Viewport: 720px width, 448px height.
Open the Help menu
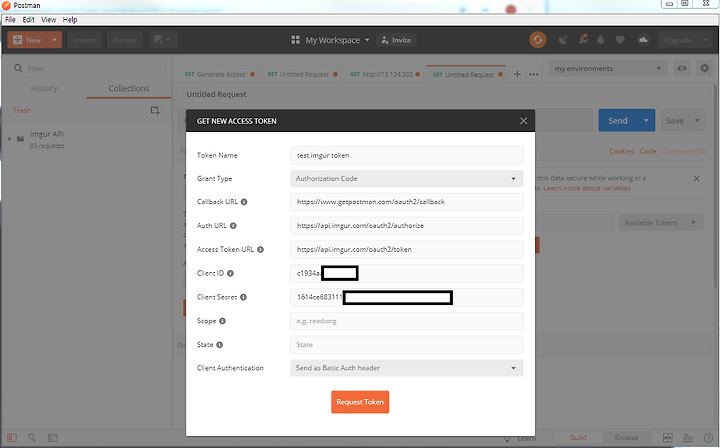tap(70, 20)
